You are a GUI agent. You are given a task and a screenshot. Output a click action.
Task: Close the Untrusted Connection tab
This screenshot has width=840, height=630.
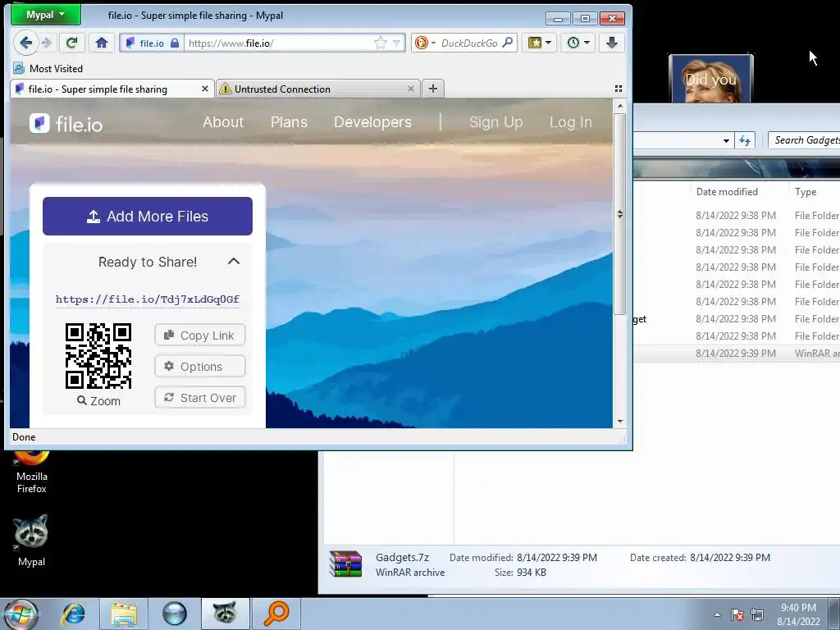coord(411,89)
